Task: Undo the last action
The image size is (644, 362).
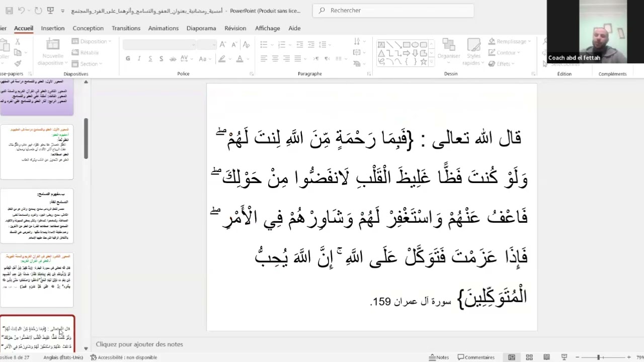Action: click(21, 10)
